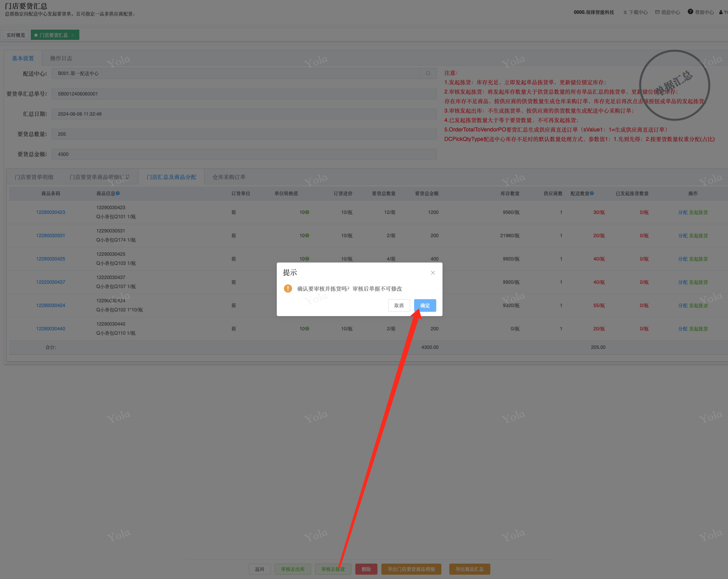The width and height of the screenshot is (728, 579).
Task: Open product code link 12220030437
Action: click(x=51, y=282)
